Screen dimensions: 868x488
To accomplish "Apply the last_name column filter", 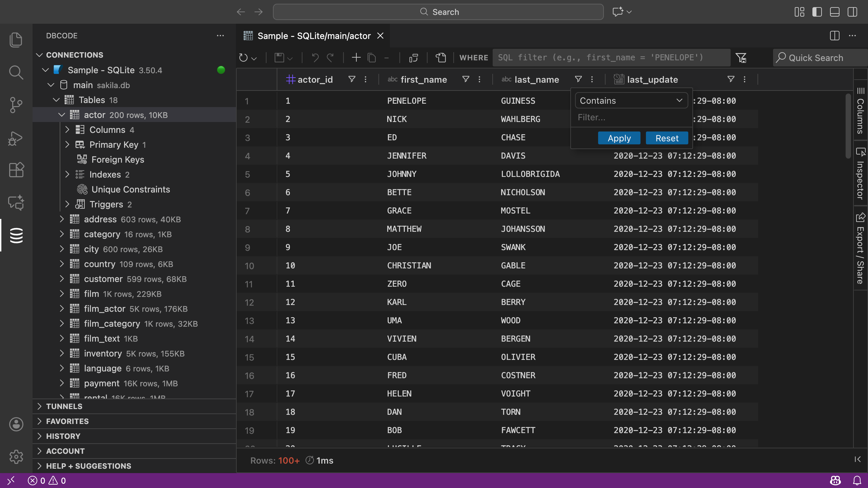I will click(x=618, y=138).
